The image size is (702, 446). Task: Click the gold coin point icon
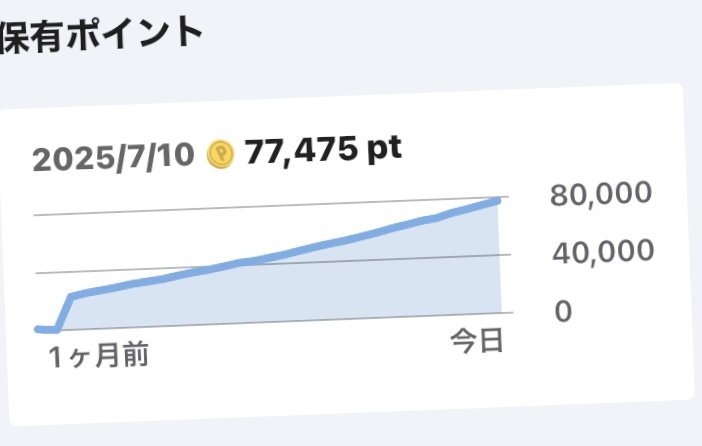pos(219,154)
